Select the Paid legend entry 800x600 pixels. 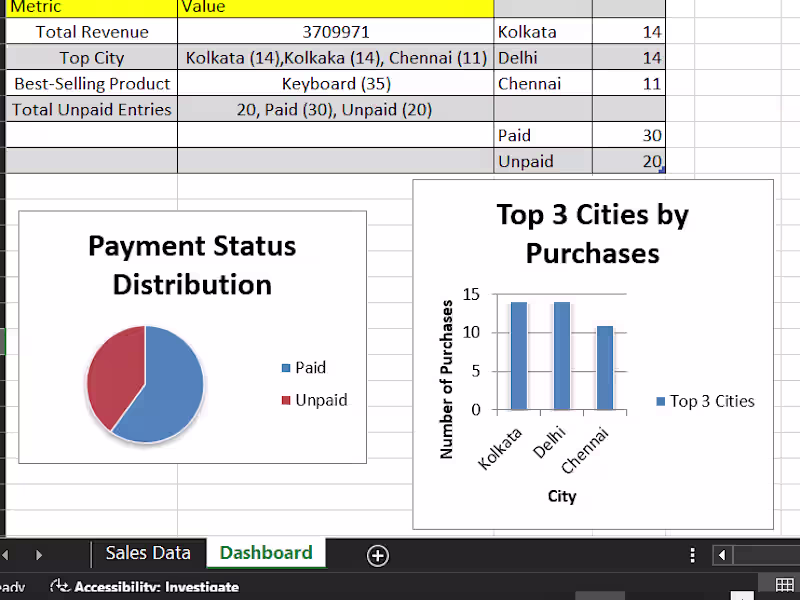(309, 367)
